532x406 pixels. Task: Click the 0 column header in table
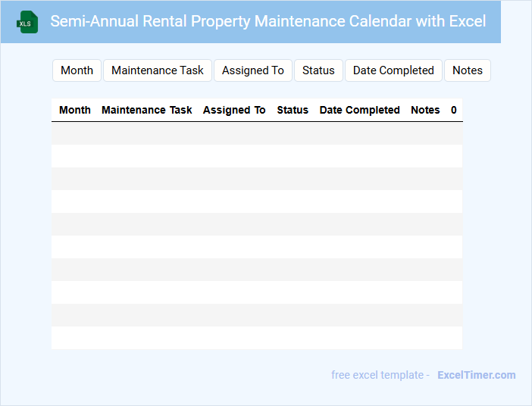click(454, 110)
